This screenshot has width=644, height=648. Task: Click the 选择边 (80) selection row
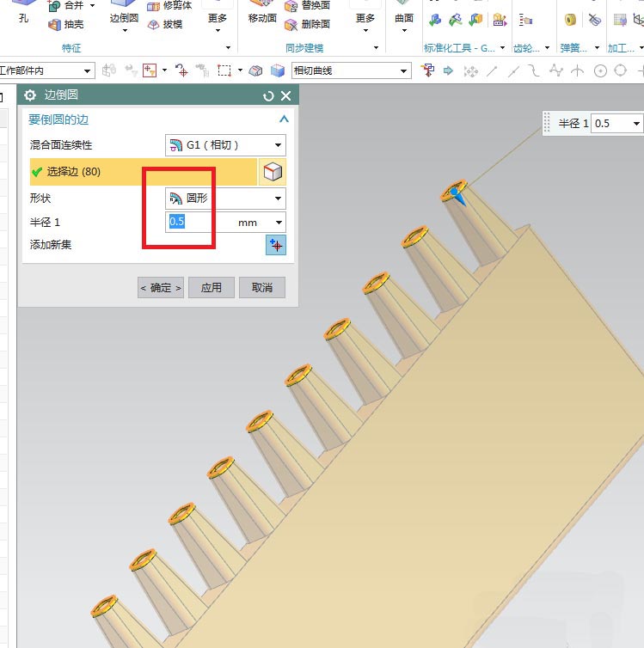[x=144, y=172]
